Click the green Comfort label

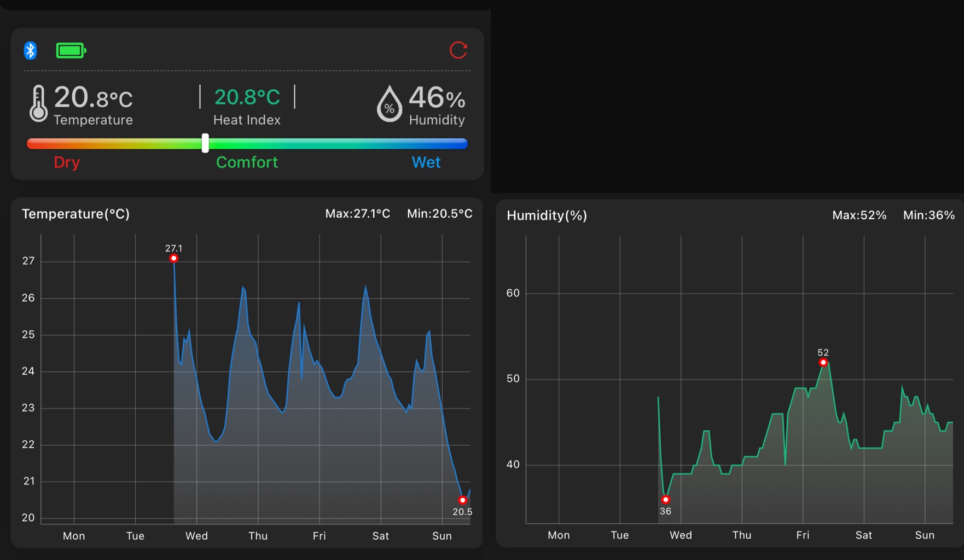pos(247,162)
